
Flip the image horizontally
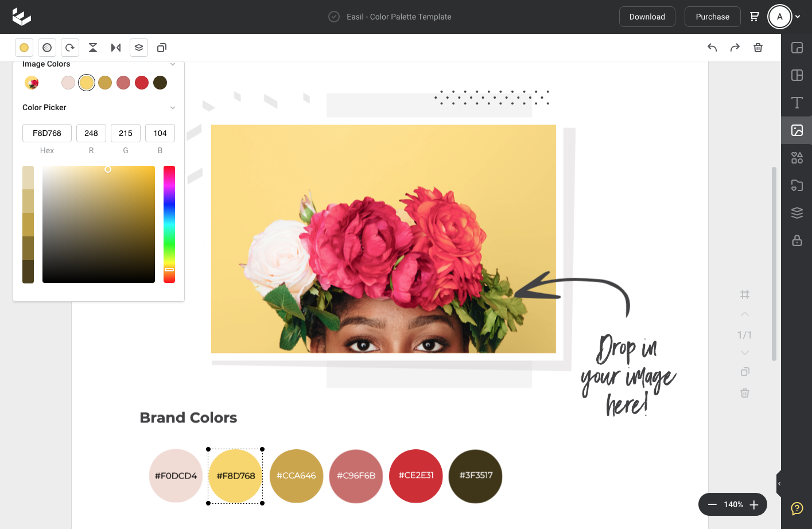(115, 48)
